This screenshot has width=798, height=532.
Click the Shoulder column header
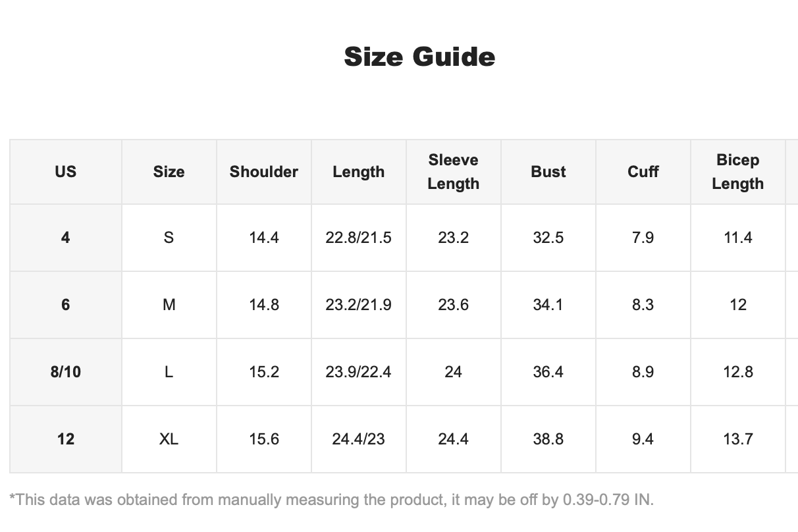point(264,172)
